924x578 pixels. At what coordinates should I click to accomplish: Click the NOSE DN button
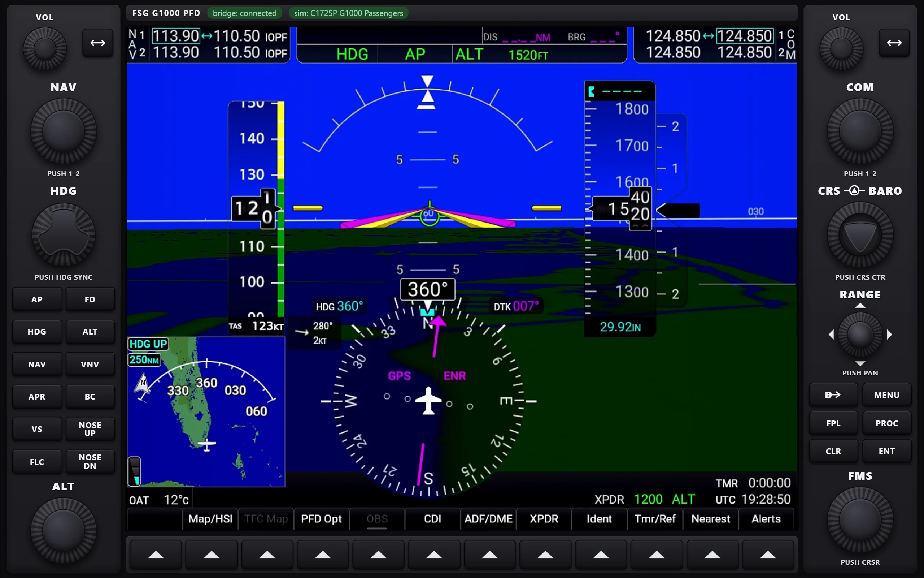(90, 462)
